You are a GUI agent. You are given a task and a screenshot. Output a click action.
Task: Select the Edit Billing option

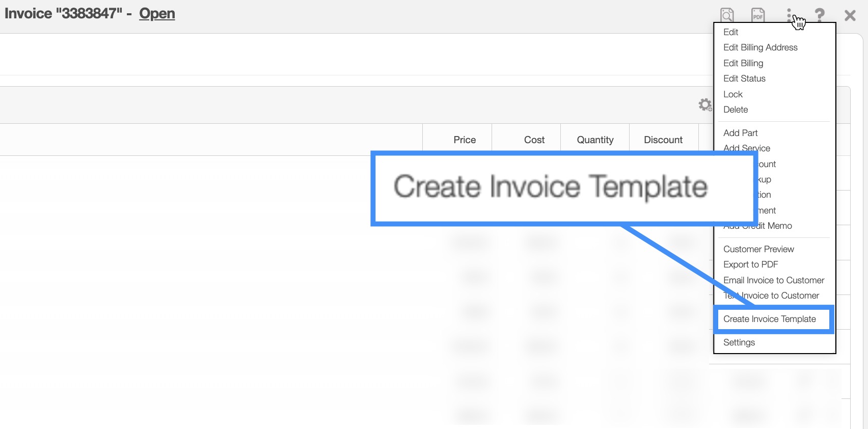pyautogui.click(x=743, y=63)
